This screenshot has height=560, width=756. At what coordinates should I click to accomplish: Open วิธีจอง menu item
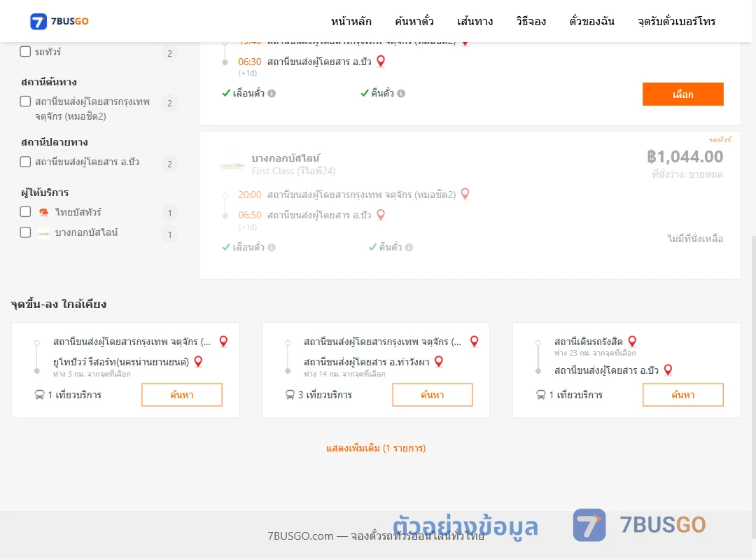(531, 21)
